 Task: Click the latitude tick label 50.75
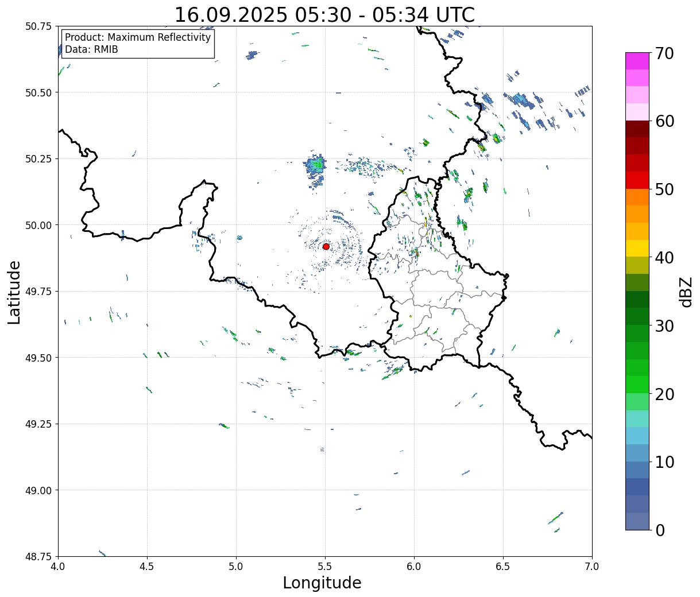(x=38, y=26)
